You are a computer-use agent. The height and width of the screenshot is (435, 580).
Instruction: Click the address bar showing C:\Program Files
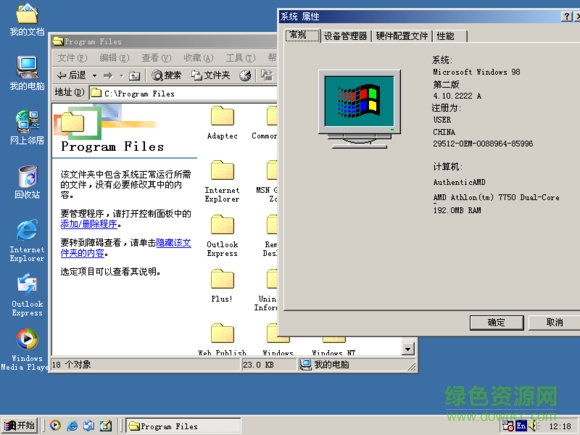[183, 93]
